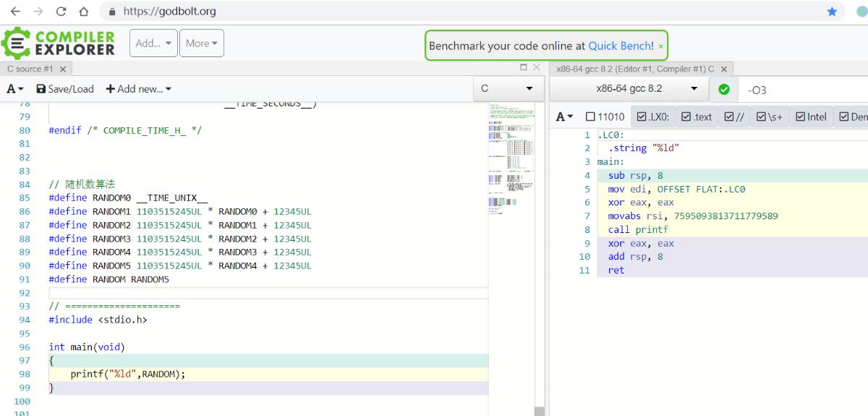868x416 pixels.
Task: Click the empty source line 92
Action: click(268, 292)
